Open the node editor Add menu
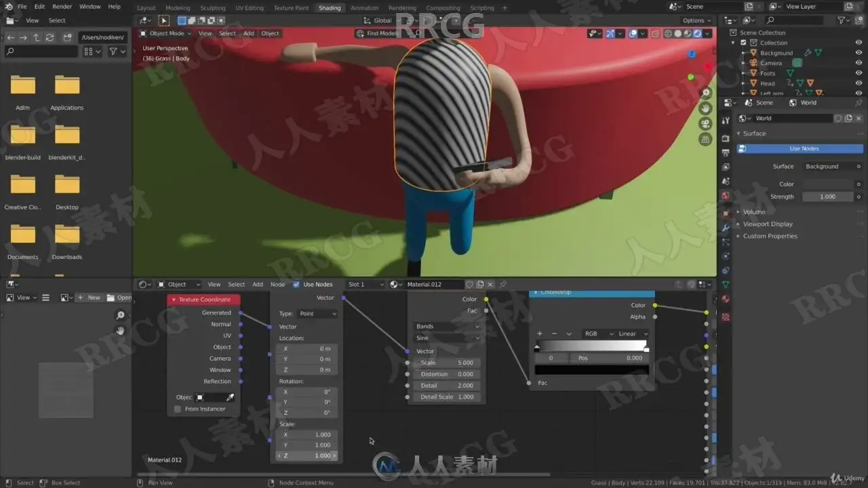 click(258, 285)
